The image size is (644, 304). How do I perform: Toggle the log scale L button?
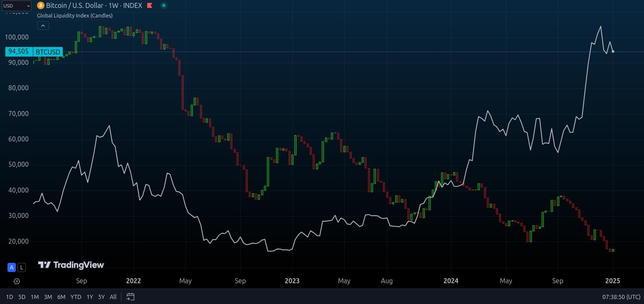[22, 267]
